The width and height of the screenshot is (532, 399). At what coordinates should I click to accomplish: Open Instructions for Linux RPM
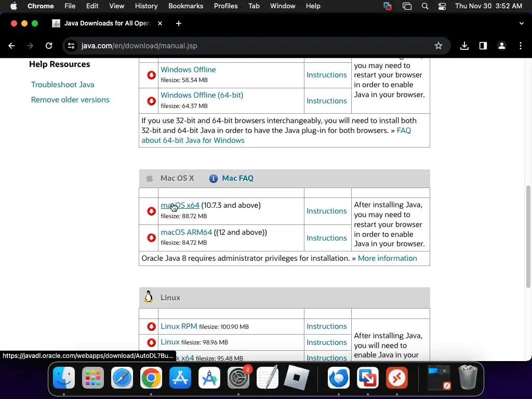coord(327,326)
